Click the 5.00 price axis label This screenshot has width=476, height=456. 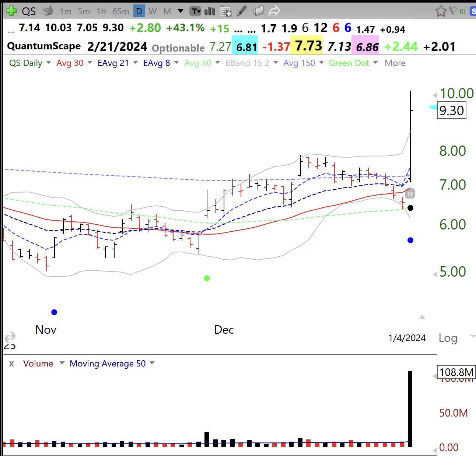click(452, 272)
